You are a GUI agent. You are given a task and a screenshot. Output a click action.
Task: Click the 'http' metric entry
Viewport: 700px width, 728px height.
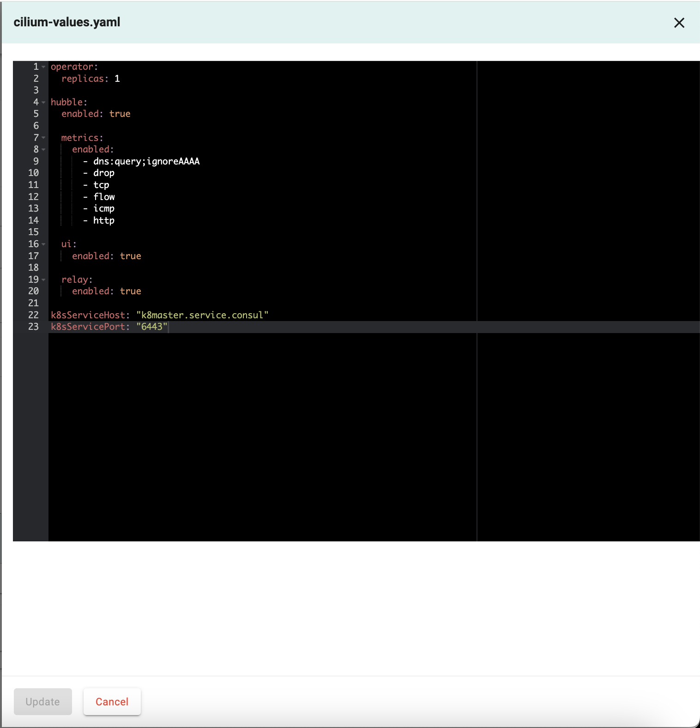pos(104,220)
